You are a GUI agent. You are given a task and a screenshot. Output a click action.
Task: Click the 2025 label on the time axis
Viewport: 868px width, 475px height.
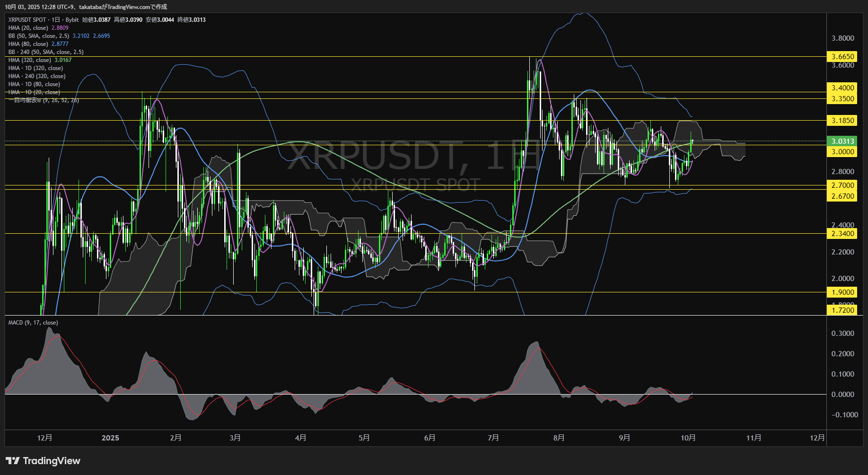[110, 438]
